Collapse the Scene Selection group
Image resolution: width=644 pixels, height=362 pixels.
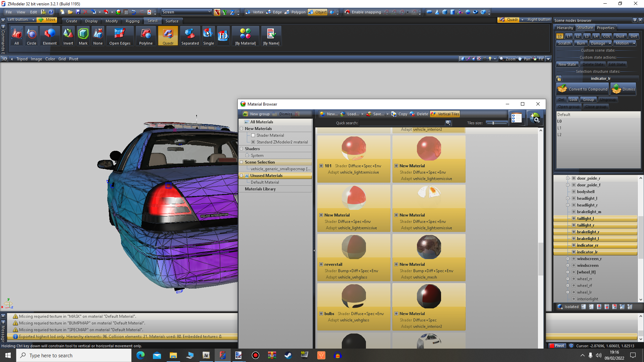click(x=241, y=162)
